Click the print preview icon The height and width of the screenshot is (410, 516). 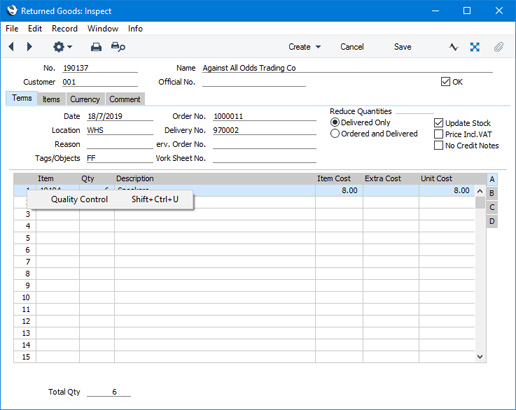coord(118,47)
